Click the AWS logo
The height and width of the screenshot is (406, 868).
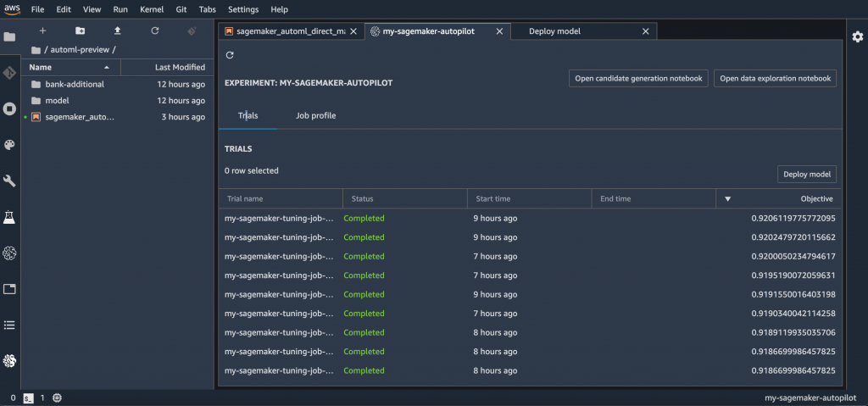click(x=12, y=9)
